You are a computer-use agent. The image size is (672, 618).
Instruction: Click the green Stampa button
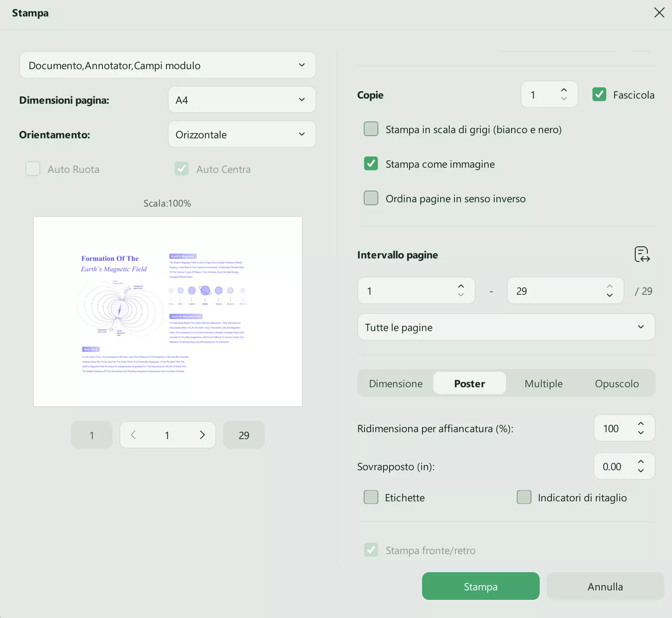tap(480, 586)
